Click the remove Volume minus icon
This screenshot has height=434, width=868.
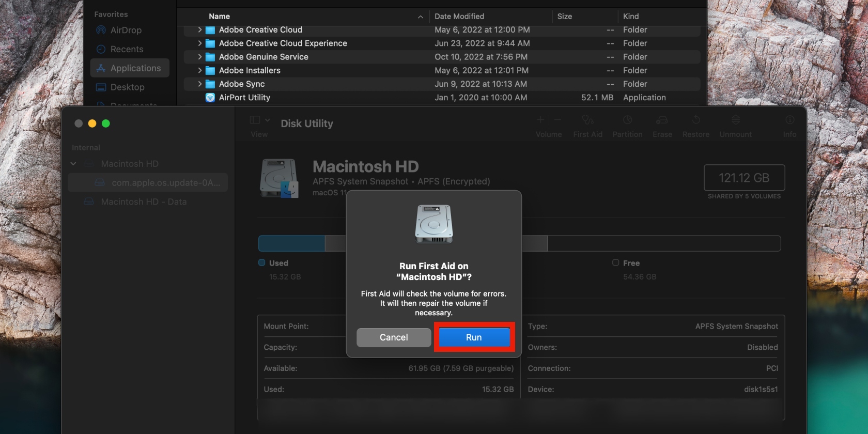(557, 120)
